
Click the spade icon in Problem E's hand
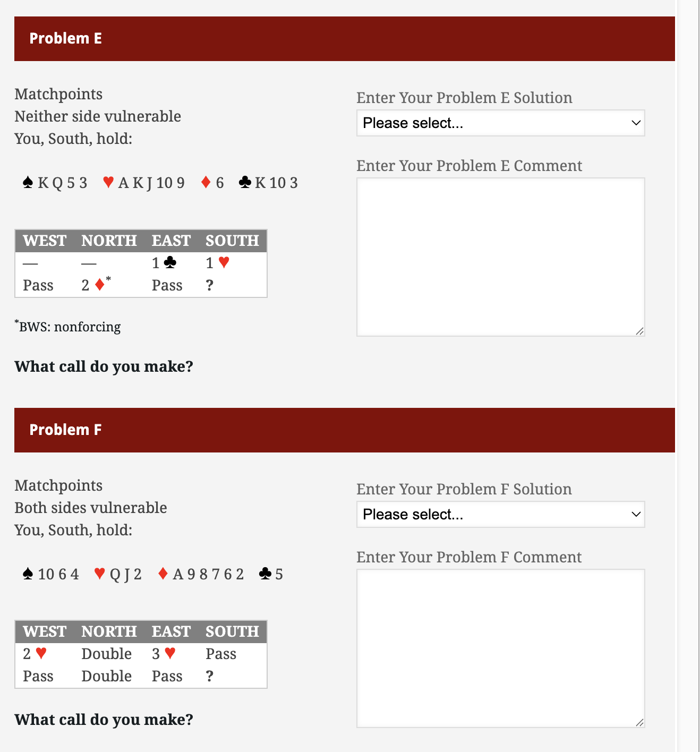(x=28, y=183)
